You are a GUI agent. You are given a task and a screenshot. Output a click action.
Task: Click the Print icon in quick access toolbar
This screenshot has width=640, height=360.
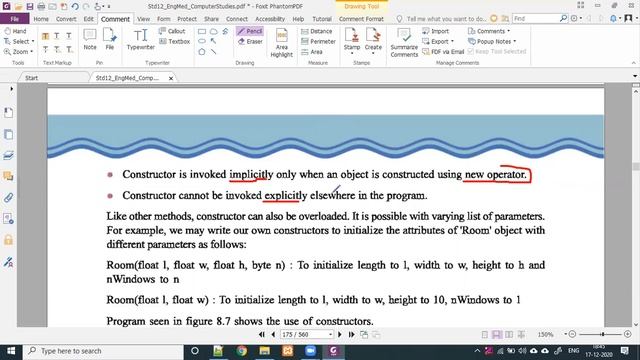coord(41,7)
